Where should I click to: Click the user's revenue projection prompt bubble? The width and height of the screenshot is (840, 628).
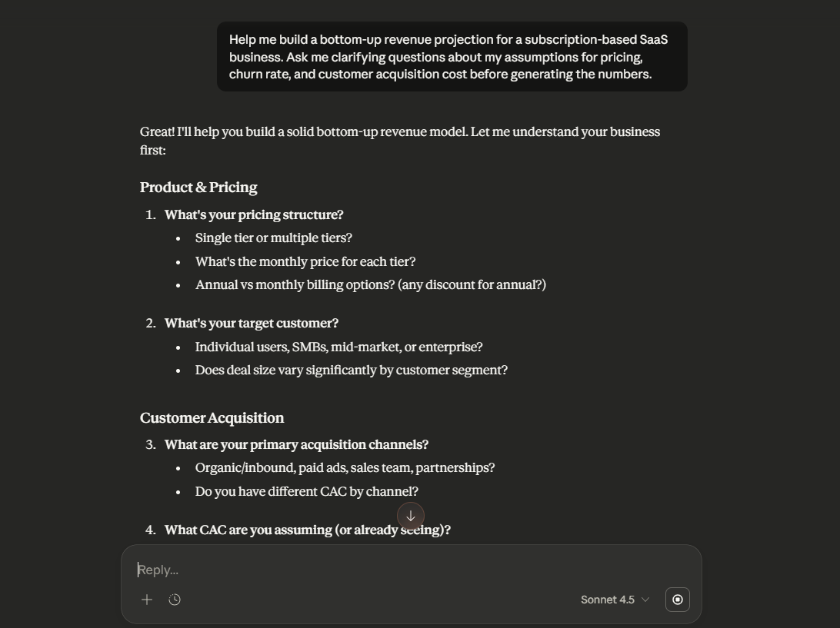click(452, 56)
